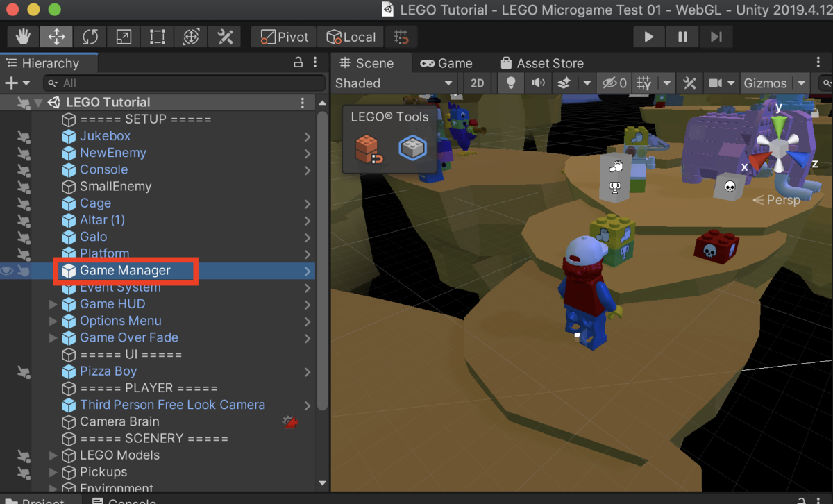Toggle scene lighting
The image size is (833, 504).
(511, 83)
